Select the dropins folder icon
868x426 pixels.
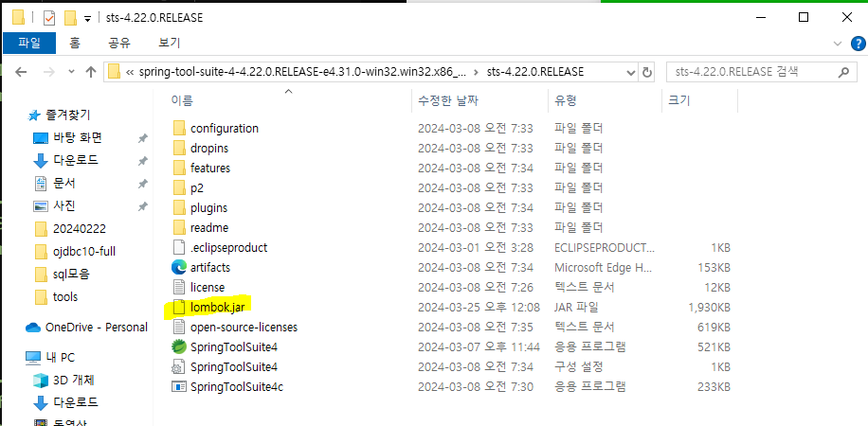[x=179, y=149]
